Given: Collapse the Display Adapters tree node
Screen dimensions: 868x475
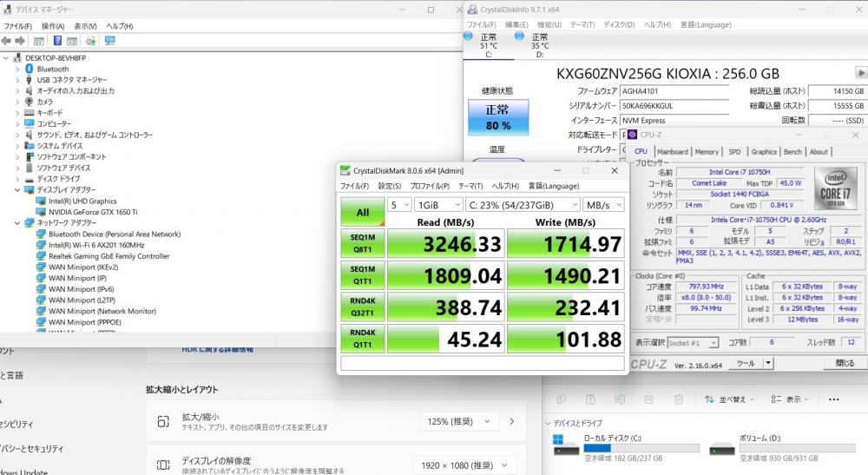Looking at the screenshot, I should [17, 189].
